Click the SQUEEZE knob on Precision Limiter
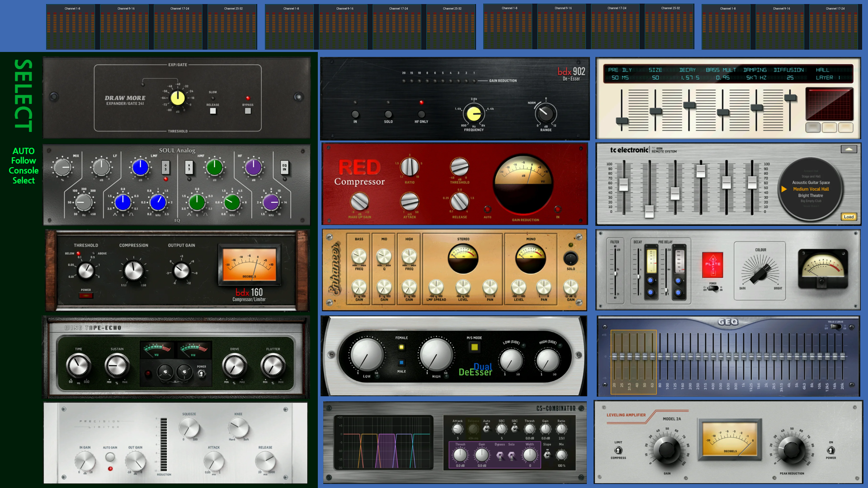Screen dimensions: 868x488 pos(189,427)
